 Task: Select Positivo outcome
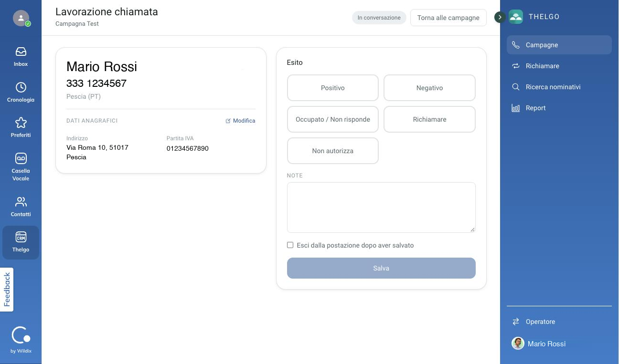[333, 88]
